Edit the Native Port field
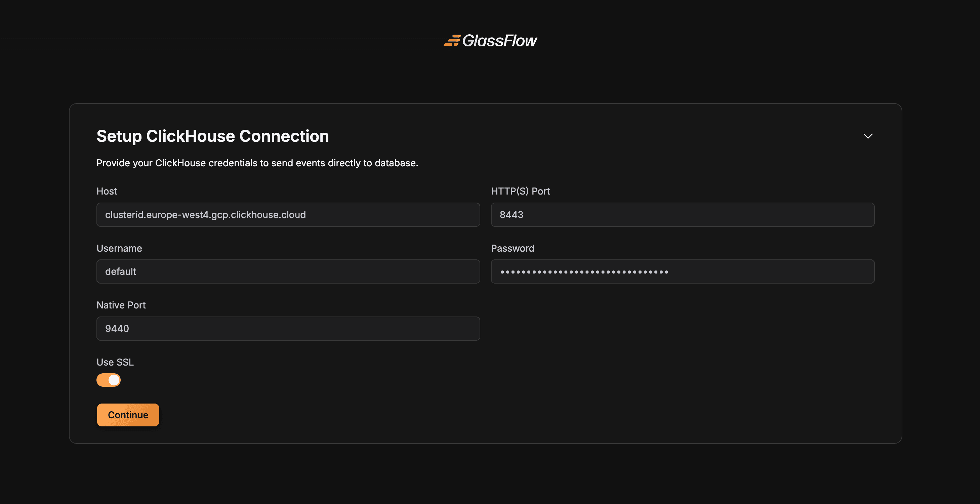Screen dimensions: 980x504 coord(288,329)
